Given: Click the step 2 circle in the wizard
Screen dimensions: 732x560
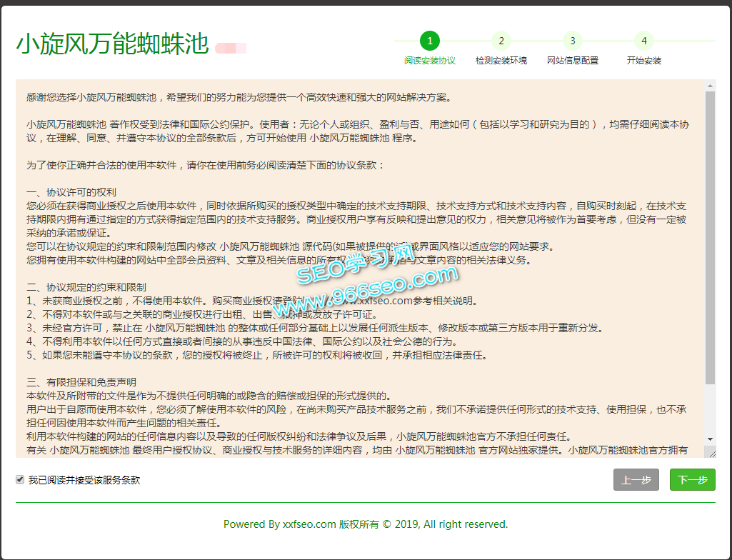Looking at the screenshot, I should coord(501,41).
